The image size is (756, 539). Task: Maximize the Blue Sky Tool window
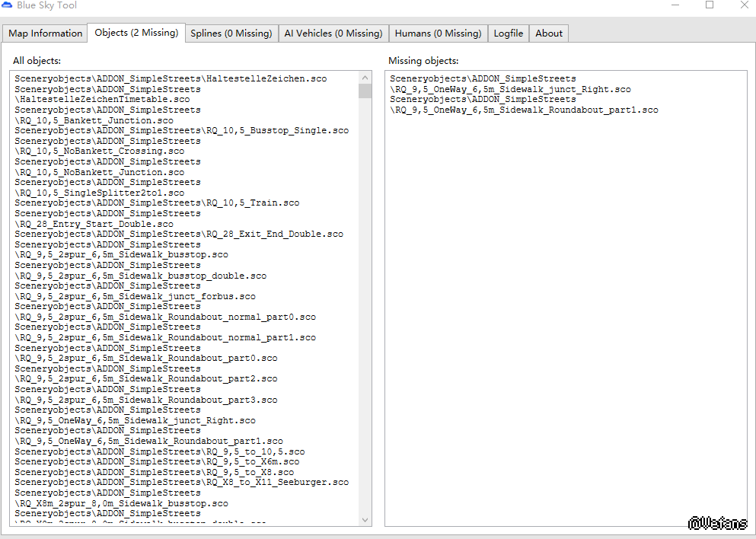(x=710, y=5)
